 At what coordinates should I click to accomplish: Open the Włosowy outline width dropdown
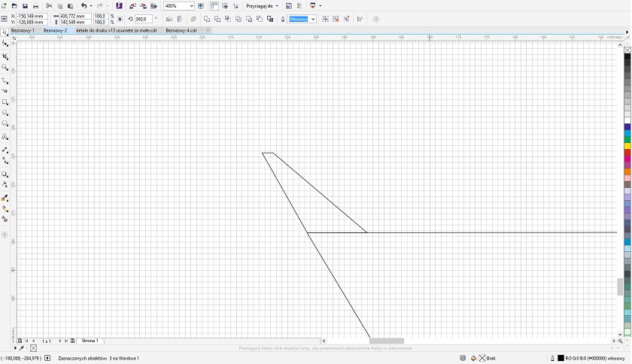click(312, 19)
